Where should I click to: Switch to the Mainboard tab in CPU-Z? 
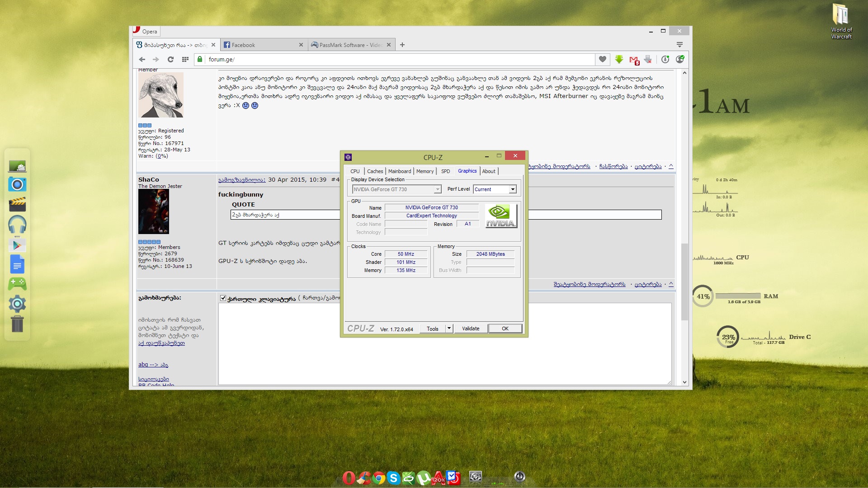coord(399,171)
